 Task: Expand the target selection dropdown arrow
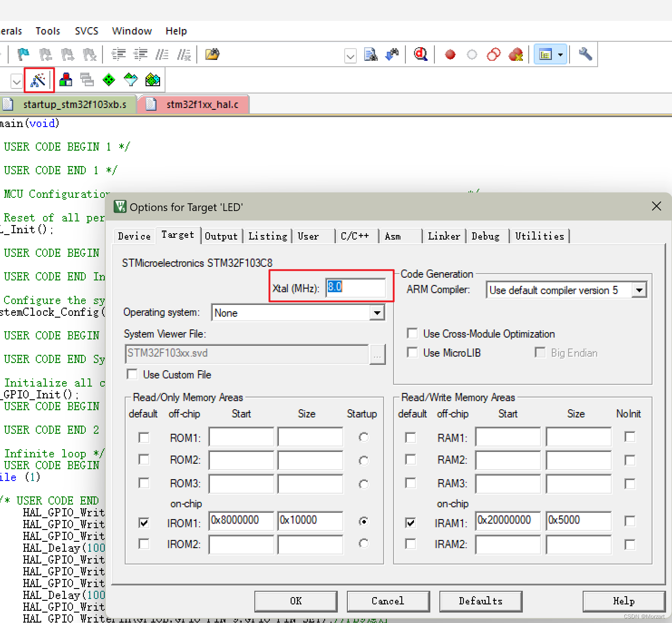[x=16, y=82]
